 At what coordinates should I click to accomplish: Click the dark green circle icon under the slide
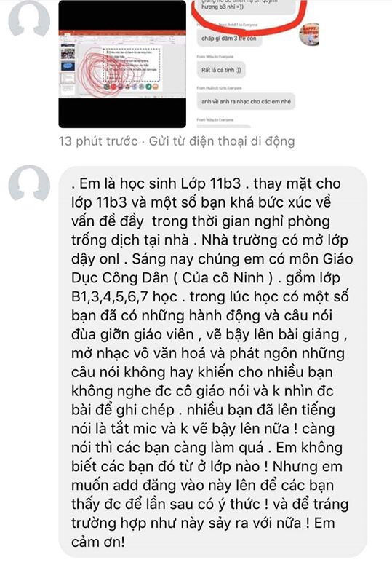107,87
